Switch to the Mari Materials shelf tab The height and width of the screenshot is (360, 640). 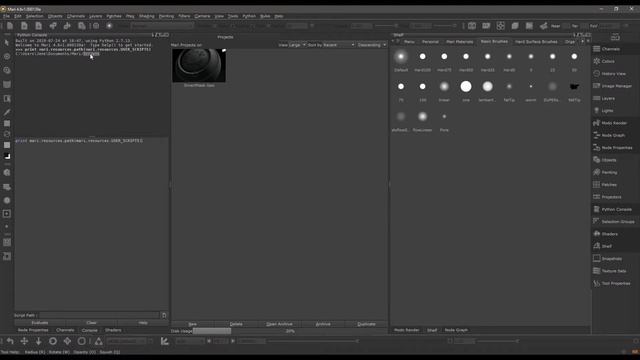pyautogui.click(x=460, y=42)
